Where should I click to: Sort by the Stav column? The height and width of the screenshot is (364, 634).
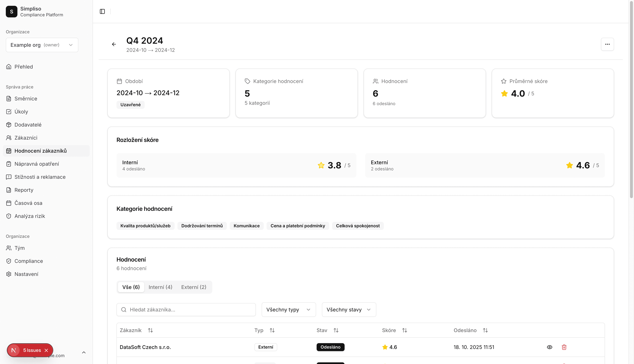(336, 330)
